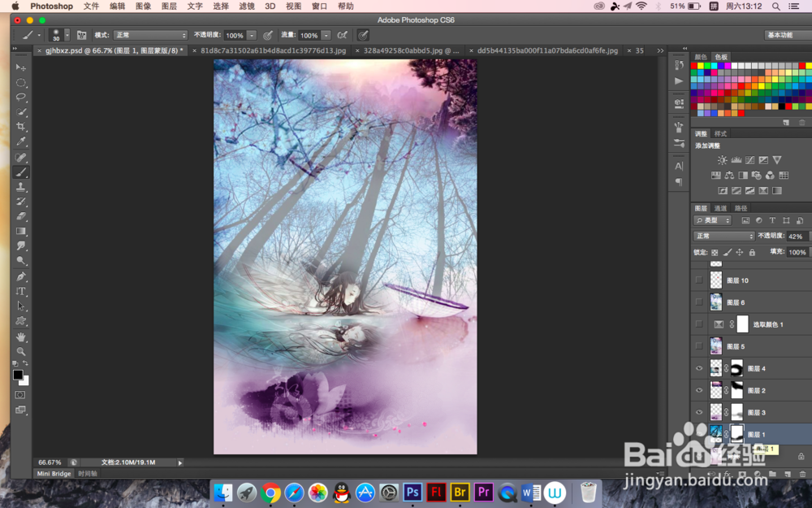Select the Lasso tool
This screenshot has height=508, width=812.
coord(21,97)
